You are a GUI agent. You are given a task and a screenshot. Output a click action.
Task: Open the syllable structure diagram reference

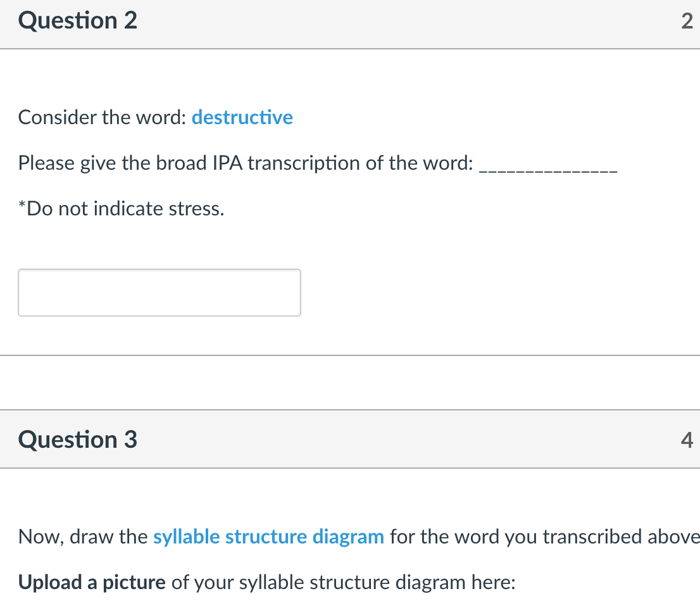(x=268, y=536)
